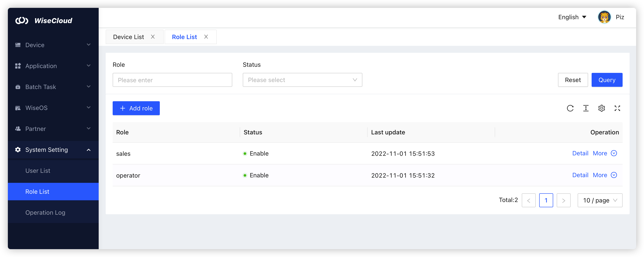The width and height of the screenshot is (644, 257).
Task: Click the Add role button
Action: [136, 108]
